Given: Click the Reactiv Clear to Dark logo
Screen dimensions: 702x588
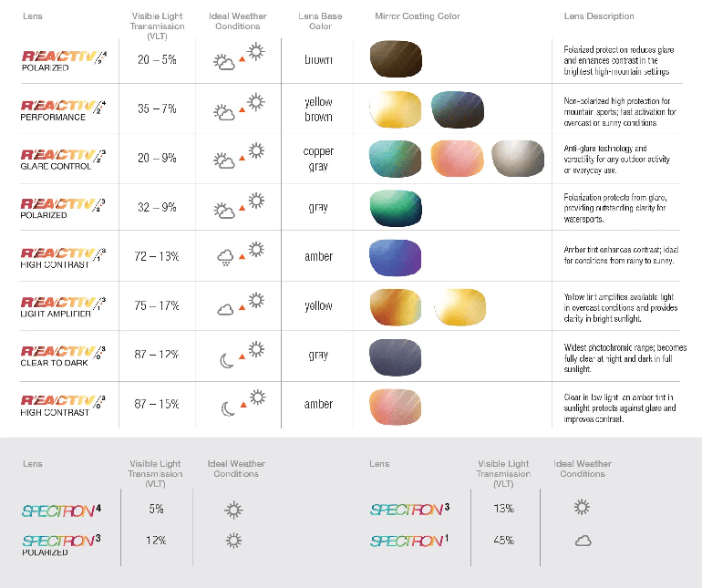Looking at the screenshot, I should [63, 356].
